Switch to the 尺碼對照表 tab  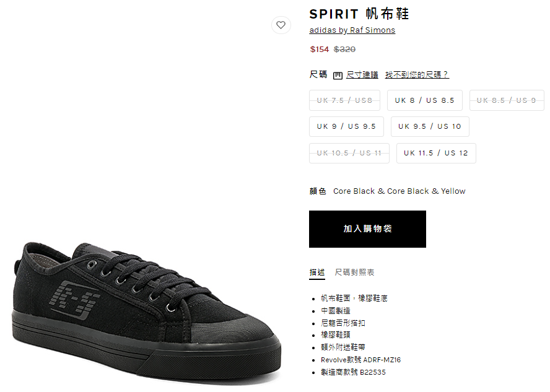(354, 272)
